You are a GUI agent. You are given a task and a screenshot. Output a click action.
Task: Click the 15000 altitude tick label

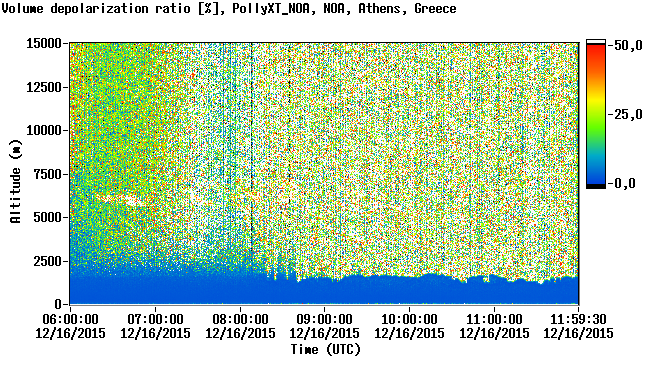44,43
